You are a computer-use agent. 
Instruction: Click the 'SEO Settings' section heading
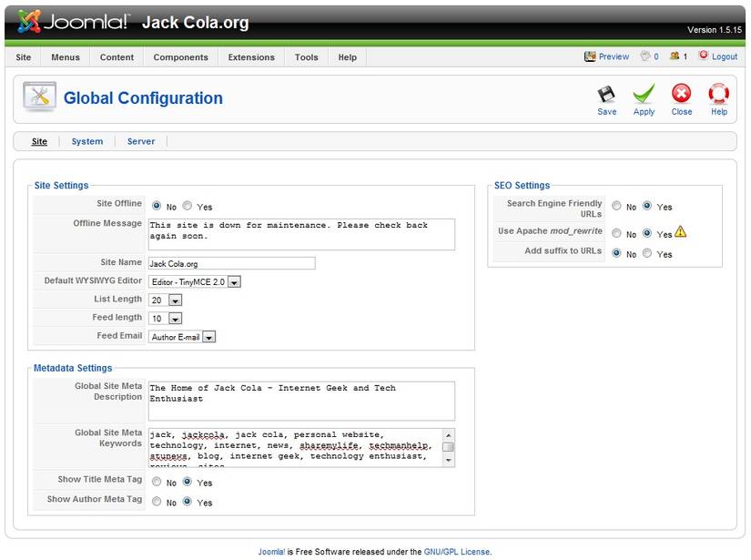(523, 186)
